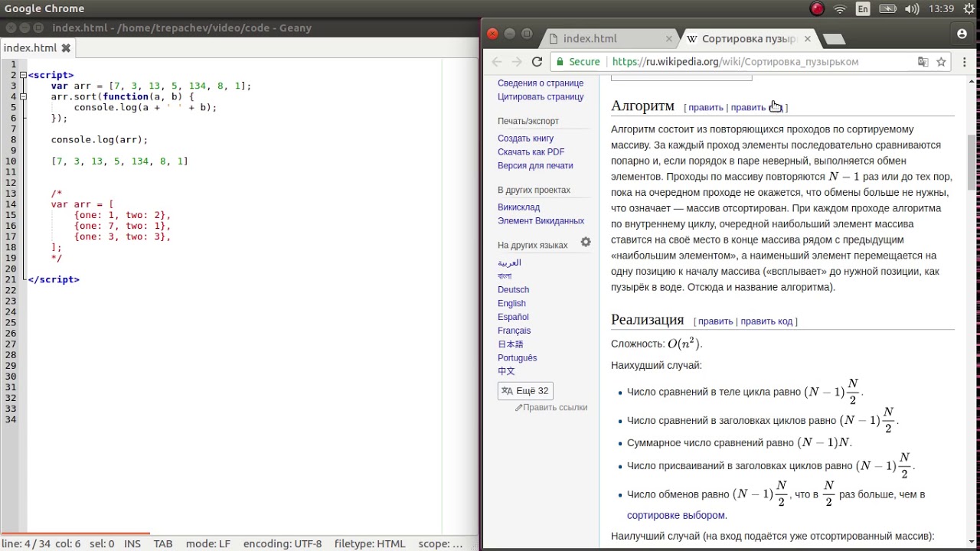Open the Chrome profile avatar button
This screenshot has height=551, width=980.
pos(962,34)
